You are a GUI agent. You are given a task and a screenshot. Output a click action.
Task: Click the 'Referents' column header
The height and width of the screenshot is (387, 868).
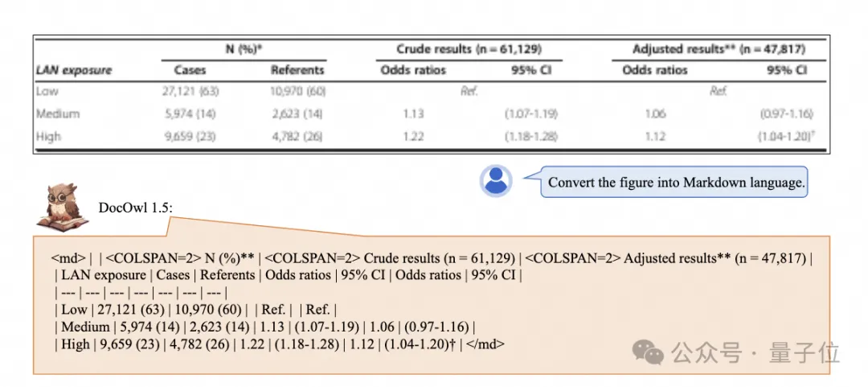(297, 70)
